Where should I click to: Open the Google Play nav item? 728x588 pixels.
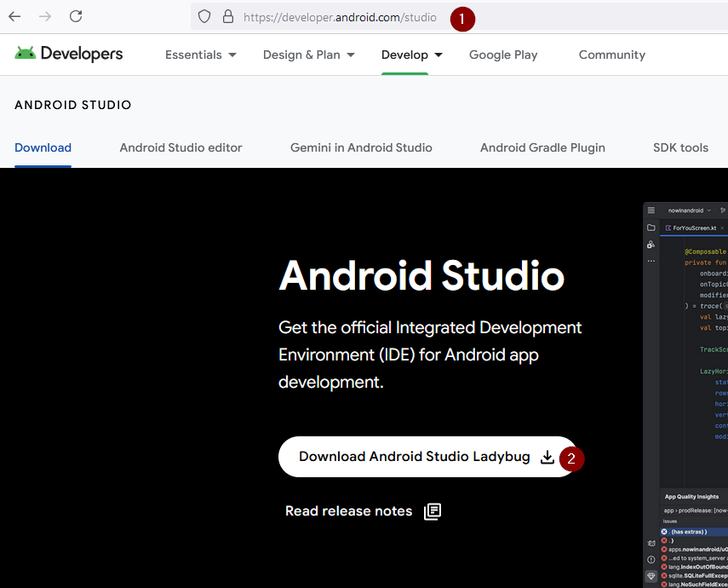[x=503, y=55]
